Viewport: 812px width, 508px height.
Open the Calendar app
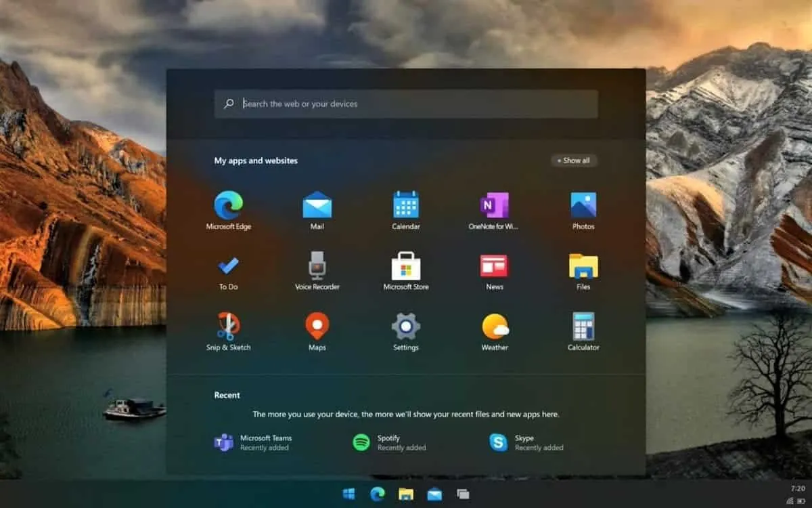pyautogui.click(x=405, y=205)
